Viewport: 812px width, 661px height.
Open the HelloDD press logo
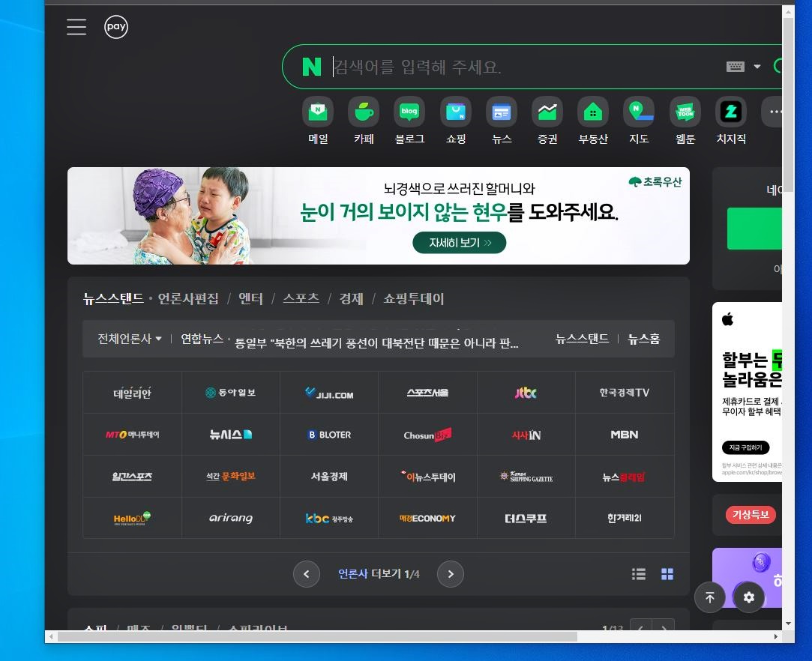click(x=132, y=518)
